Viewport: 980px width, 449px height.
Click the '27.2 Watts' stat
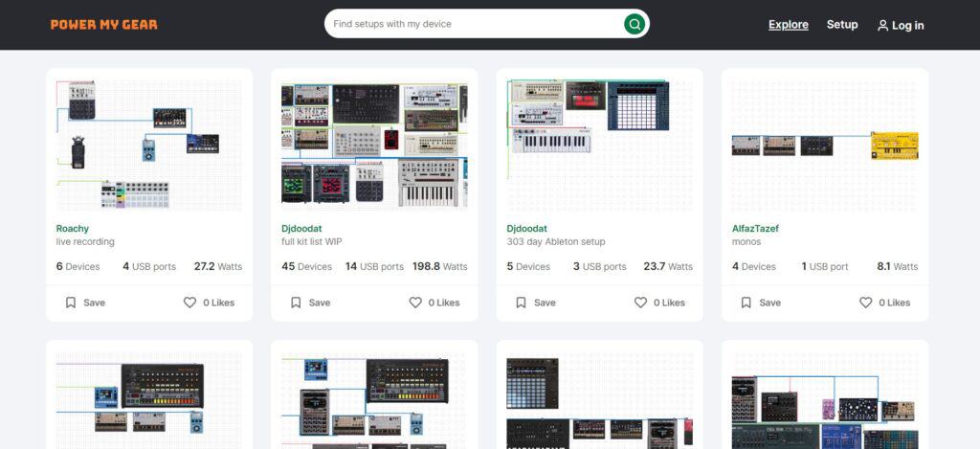[218, 266]
